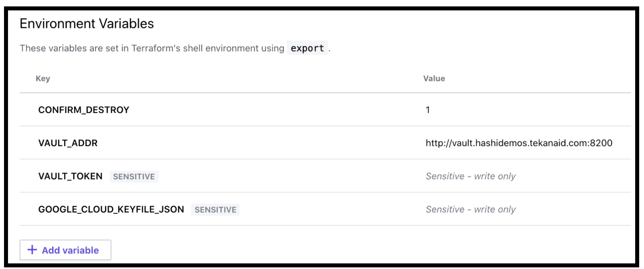Click the SENSITIVE badge next to VAULT_TOKEN
The image size is (644, 269).
tap(134, 177)
